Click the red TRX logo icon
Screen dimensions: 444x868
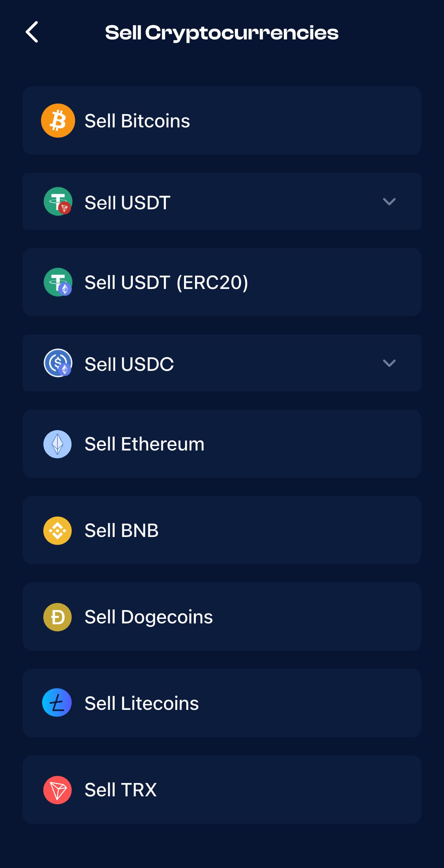pos(58,790)
